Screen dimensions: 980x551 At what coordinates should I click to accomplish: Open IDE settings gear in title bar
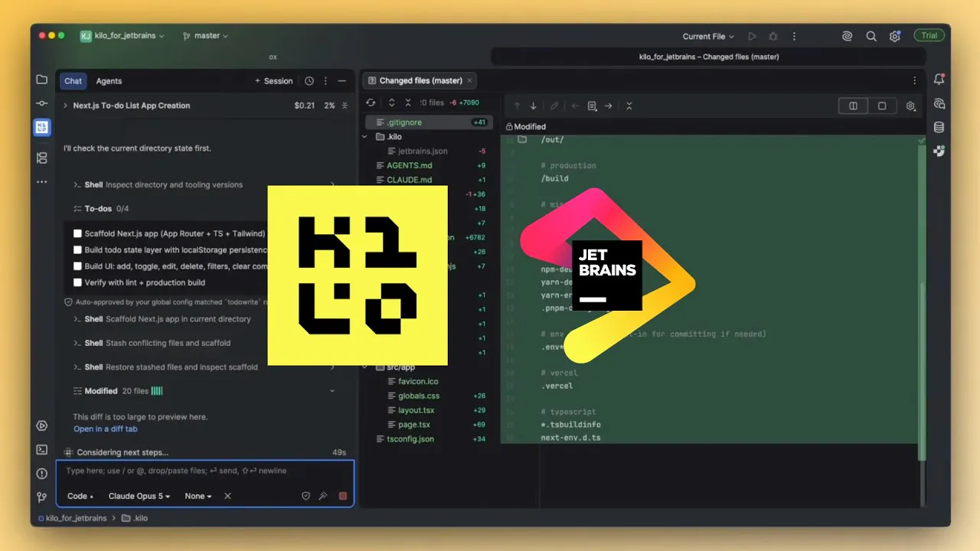(x=894, y=36)
